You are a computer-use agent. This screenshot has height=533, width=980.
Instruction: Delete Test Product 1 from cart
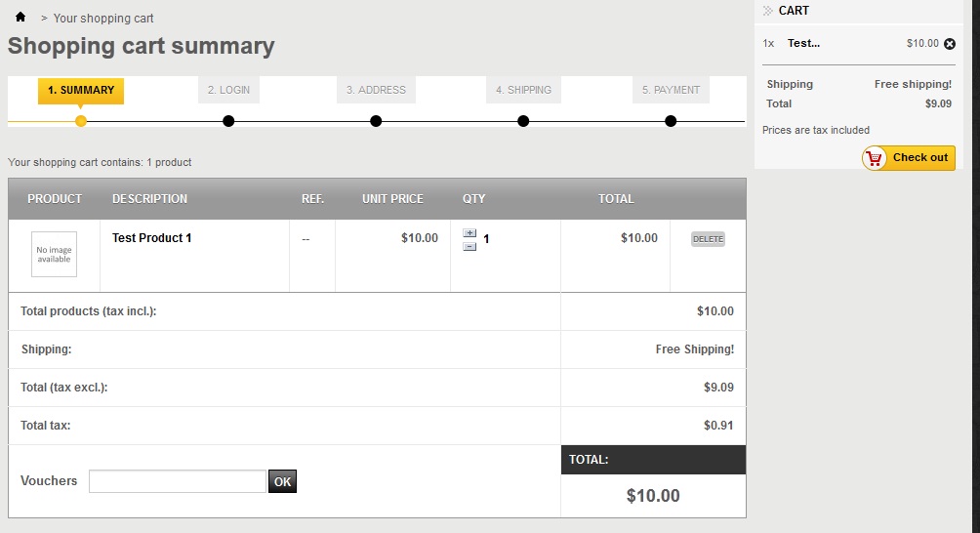click(708, 239)
